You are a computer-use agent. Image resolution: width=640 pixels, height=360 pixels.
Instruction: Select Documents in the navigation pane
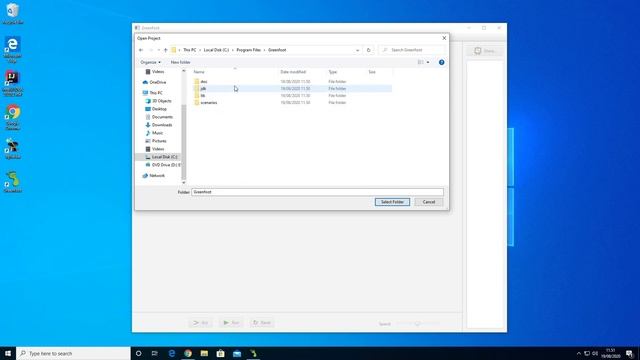tap(159, 117)
